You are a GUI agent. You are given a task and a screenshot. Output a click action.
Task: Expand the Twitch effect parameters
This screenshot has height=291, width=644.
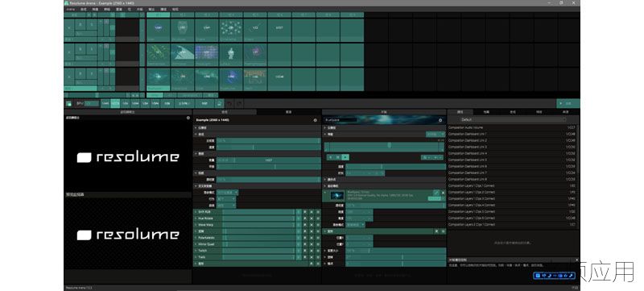point(196,251)
